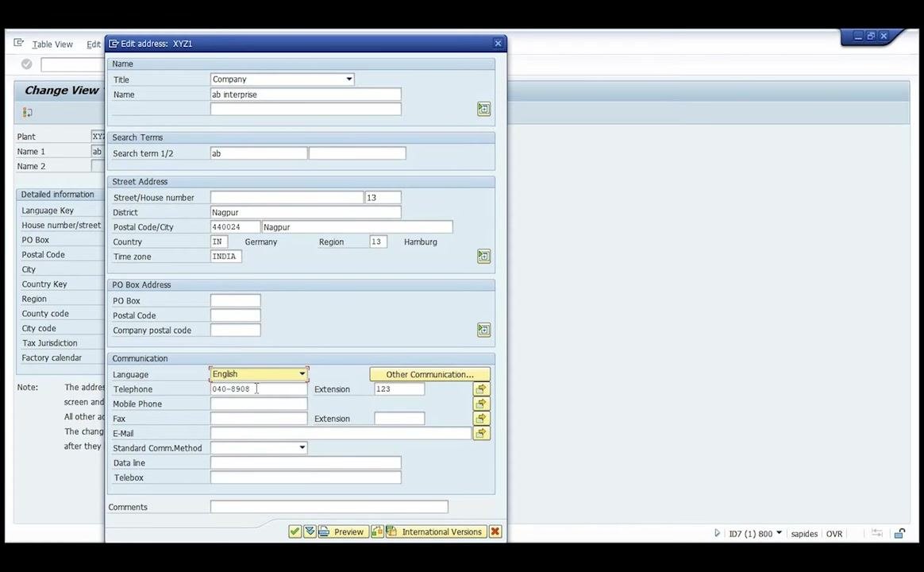The image size is (924, 572).
Task: Click the Search term 1 field with ab
Action: coord(258,153)
